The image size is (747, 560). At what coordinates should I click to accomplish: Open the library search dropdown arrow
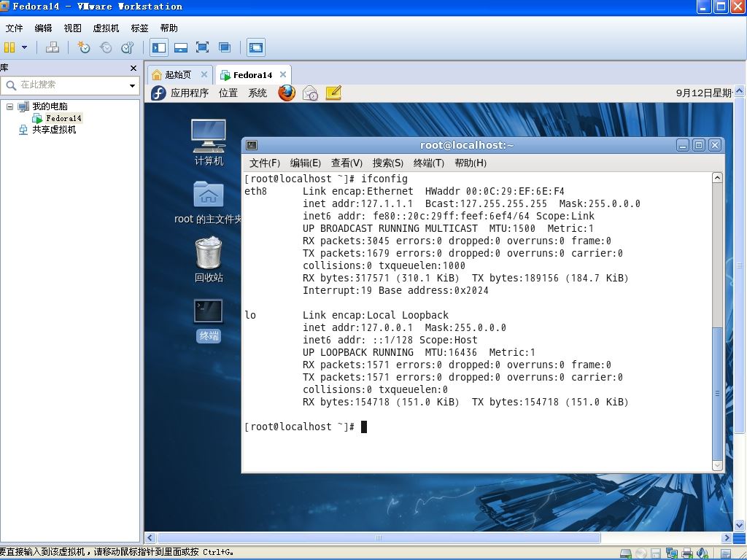(x=132, y=86)
